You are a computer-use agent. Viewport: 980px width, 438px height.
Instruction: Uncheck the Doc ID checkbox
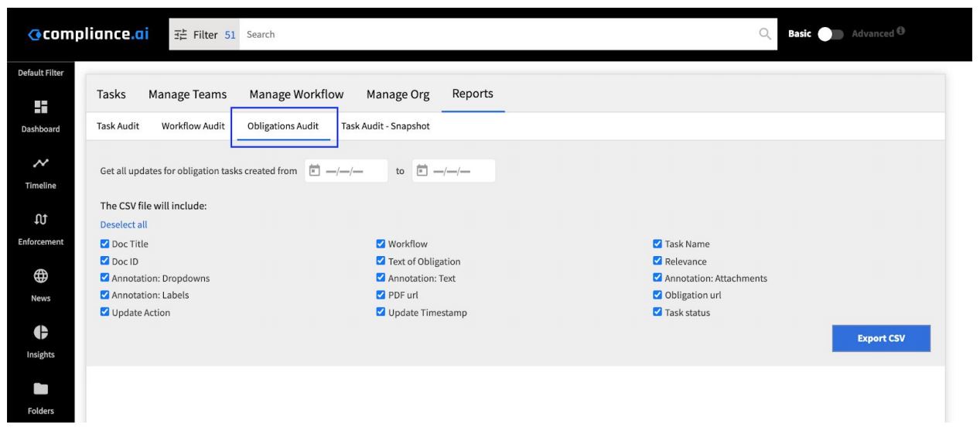(104, 261)
